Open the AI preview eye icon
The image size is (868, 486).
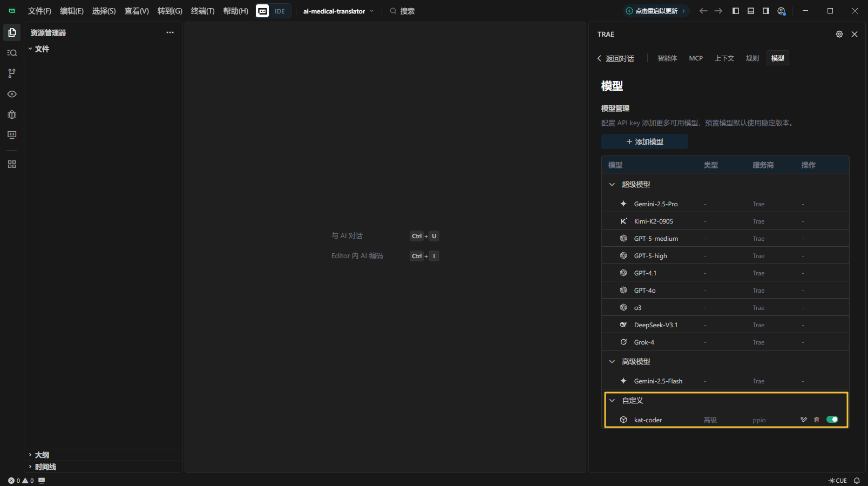coord(12,94)
